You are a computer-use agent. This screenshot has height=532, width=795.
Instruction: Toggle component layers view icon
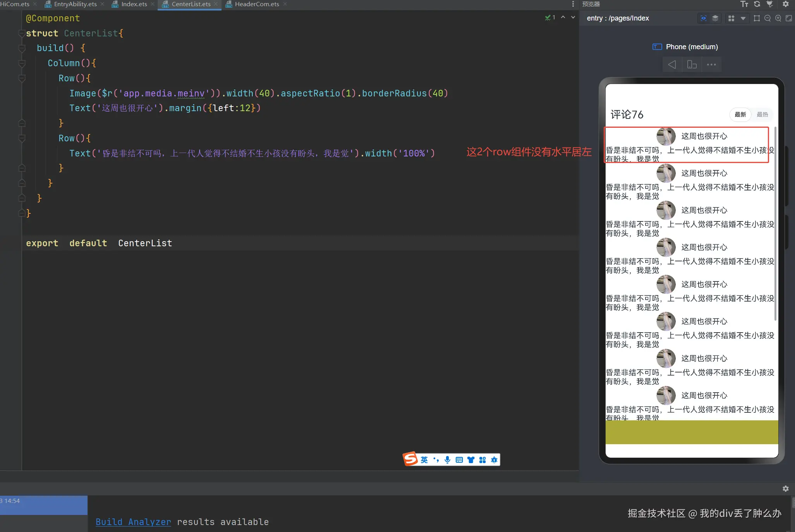coord(715,18)
